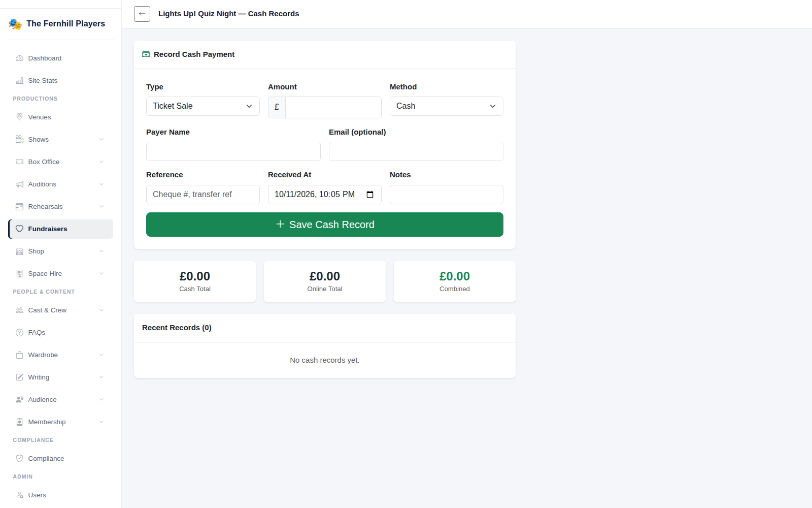Click the 'No cash records yet.' message

325,360
